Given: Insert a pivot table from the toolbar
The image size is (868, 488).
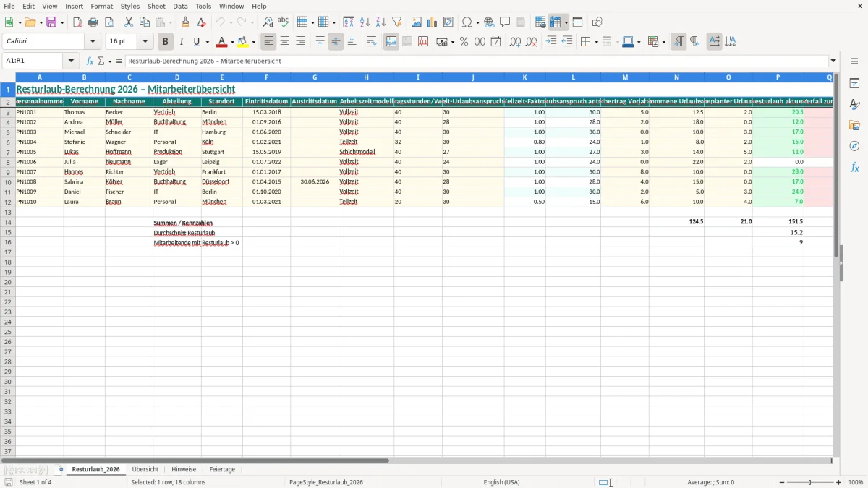Looking at the screenshot, I should click(x=448, y=22).
